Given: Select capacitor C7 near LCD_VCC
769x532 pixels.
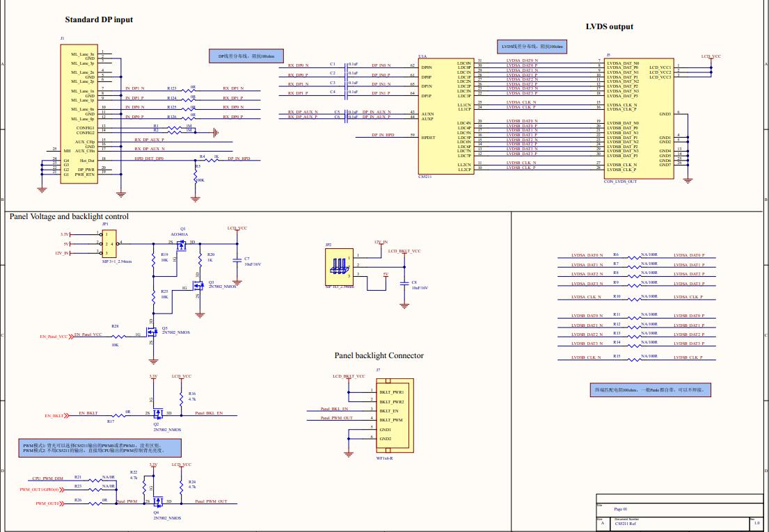Looking at the screenshot, I should (x=237, y=261).
